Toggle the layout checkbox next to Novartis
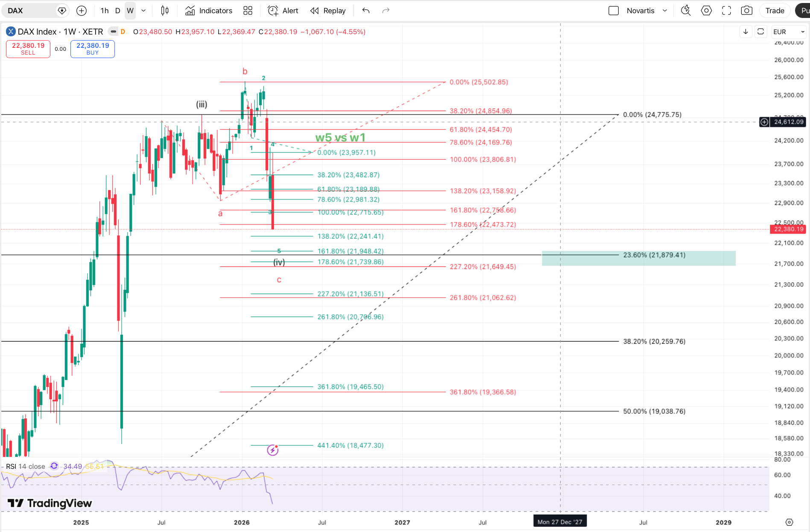Screen dimensions: 810x532 pyautogui.click(x=614, y=11)
